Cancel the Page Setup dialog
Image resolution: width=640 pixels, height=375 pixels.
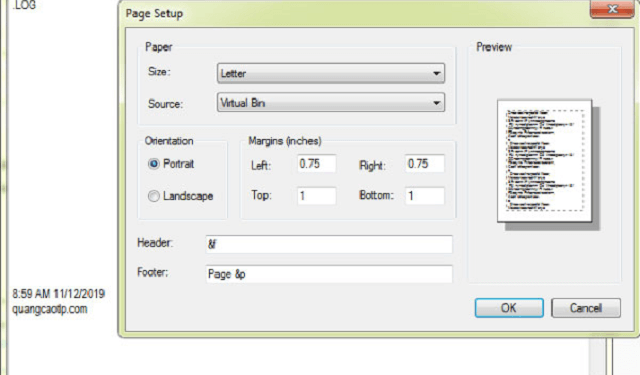click(586, 308)
